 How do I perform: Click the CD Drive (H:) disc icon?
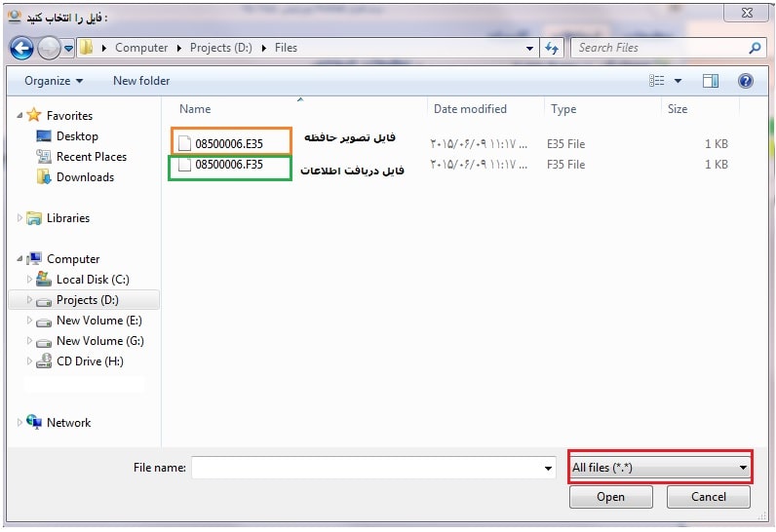44,361
